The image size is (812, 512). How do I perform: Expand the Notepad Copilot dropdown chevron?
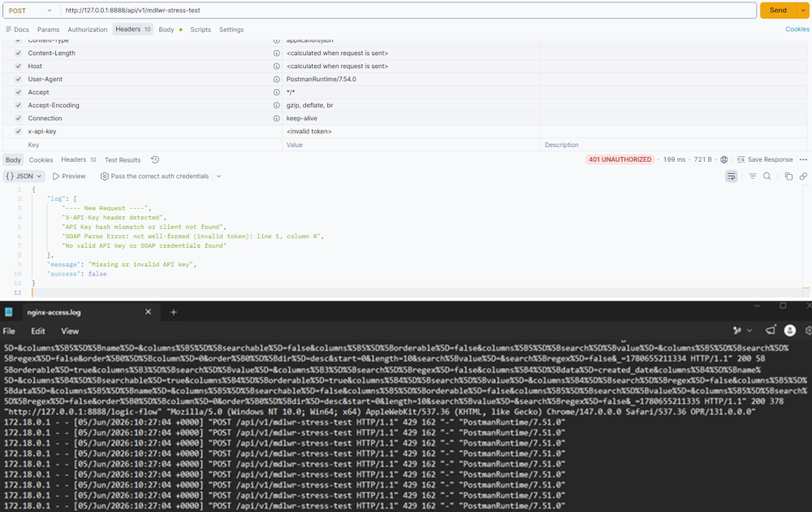pos(749,330)
